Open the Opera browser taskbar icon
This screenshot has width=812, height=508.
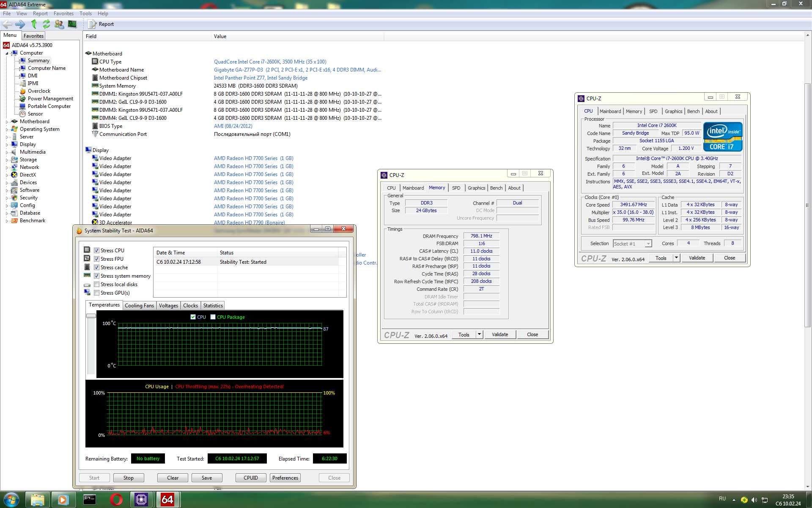click(116, 500)
